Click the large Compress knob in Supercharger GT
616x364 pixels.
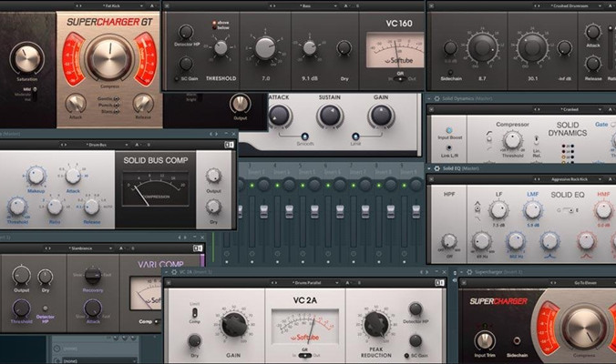coord(109,57)
